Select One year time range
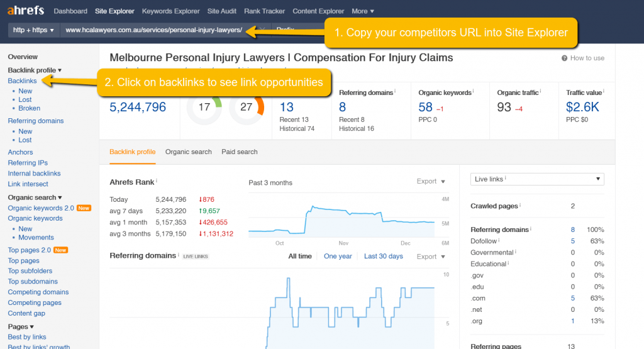The width and height of the screenshot is (644, 349). click(x=338, y=256)
